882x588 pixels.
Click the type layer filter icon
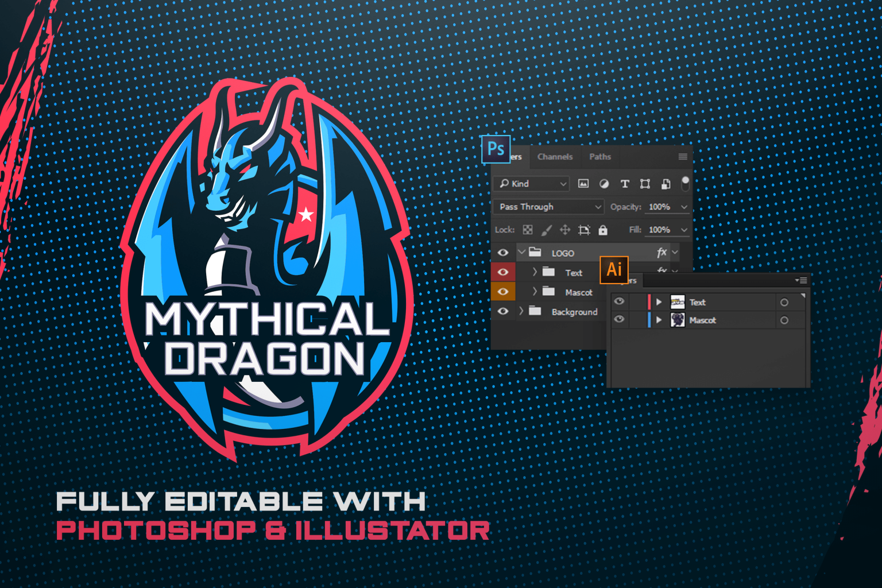point(625,184)
